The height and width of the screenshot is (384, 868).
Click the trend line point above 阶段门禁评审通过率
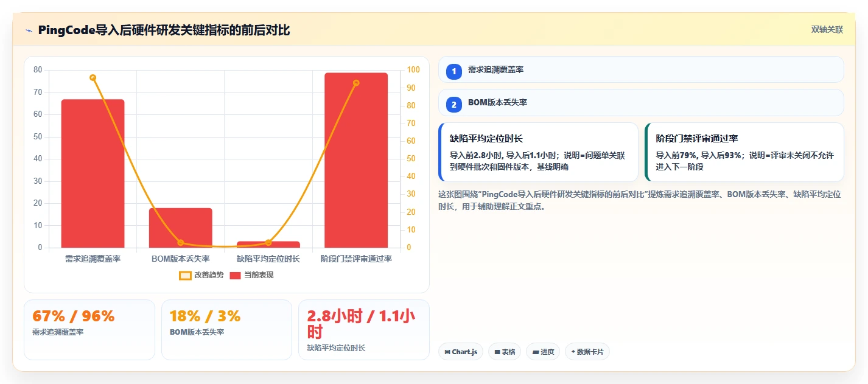pos(356,83)
